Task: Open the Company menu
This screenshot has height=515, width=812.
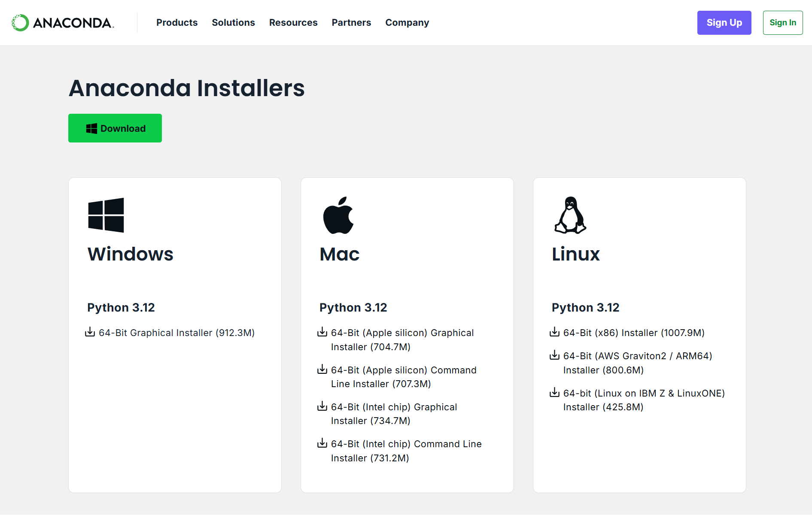Action: [x=407, y=23]
